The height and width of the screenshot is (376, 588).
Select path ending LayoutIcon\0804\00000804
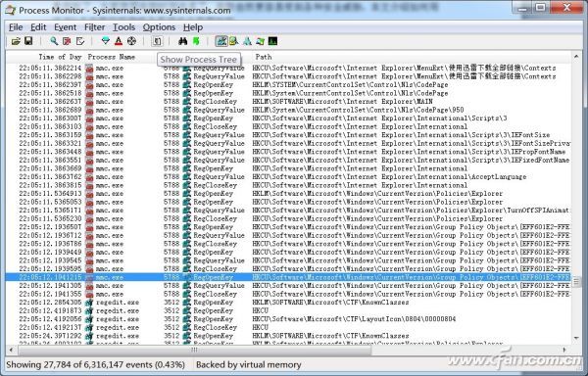(x=354, y=319)
